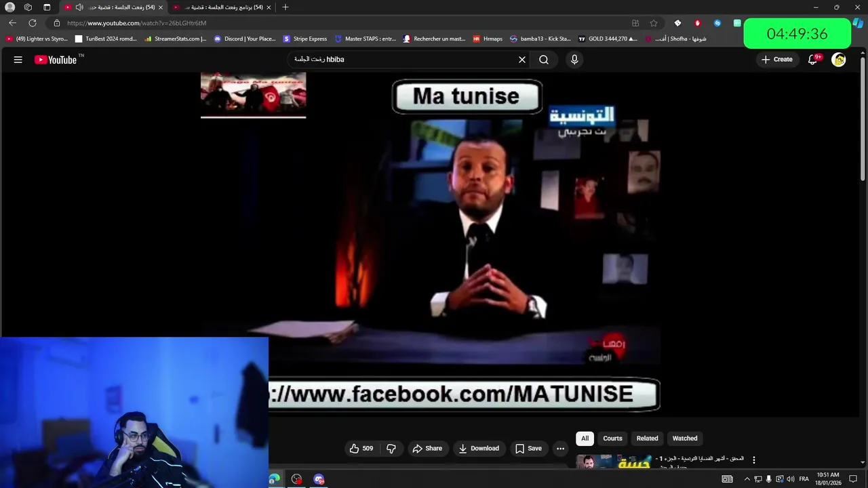Share the video
This screenshot has width=868, height=488.
(427, 448)
